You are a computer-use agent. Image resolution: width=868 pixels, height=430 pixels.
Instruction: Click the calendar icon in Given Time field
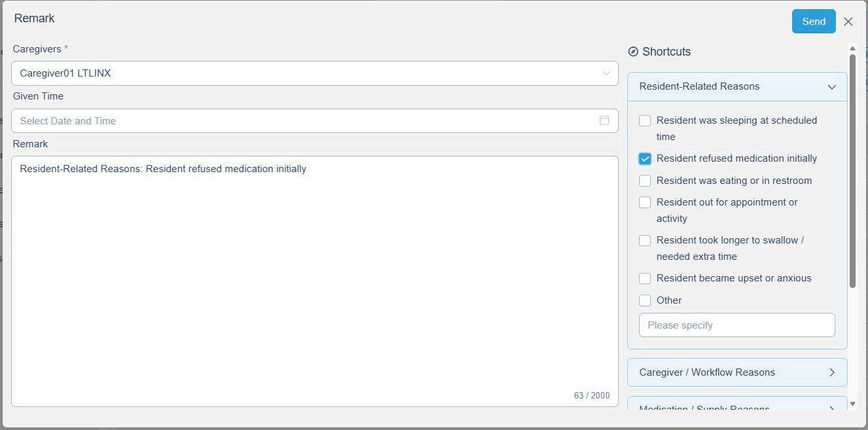click(x=604, y=120)
